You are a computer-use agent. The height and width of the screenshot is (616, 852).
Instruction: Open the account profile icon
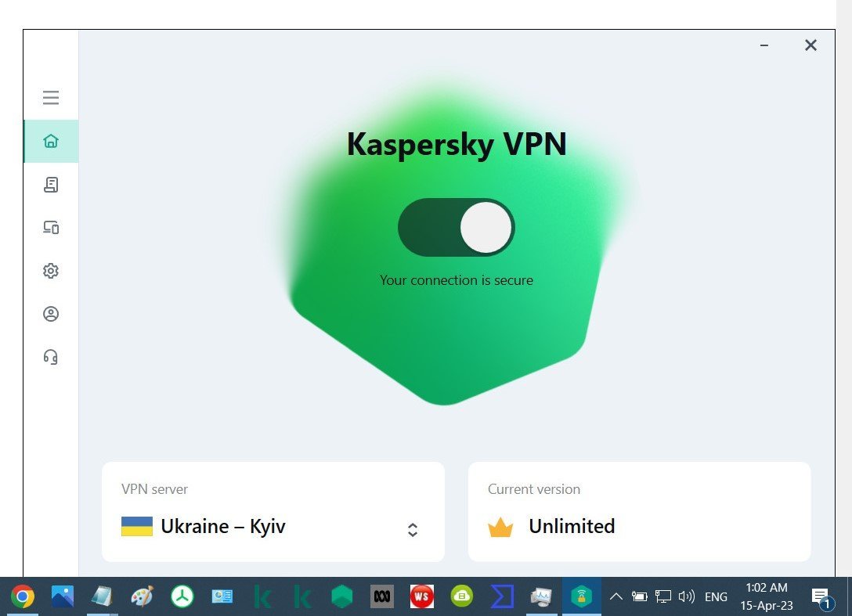pos(51,314)
